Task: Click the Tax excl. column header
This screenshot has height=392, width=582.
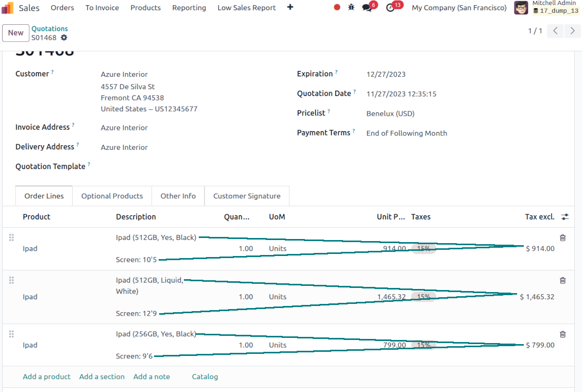Action: (539, 217)
